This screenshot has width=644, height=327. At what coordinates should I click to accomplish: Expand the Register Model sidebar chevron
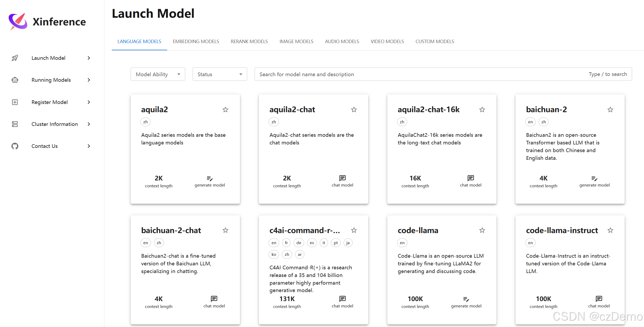click(89, 102)
